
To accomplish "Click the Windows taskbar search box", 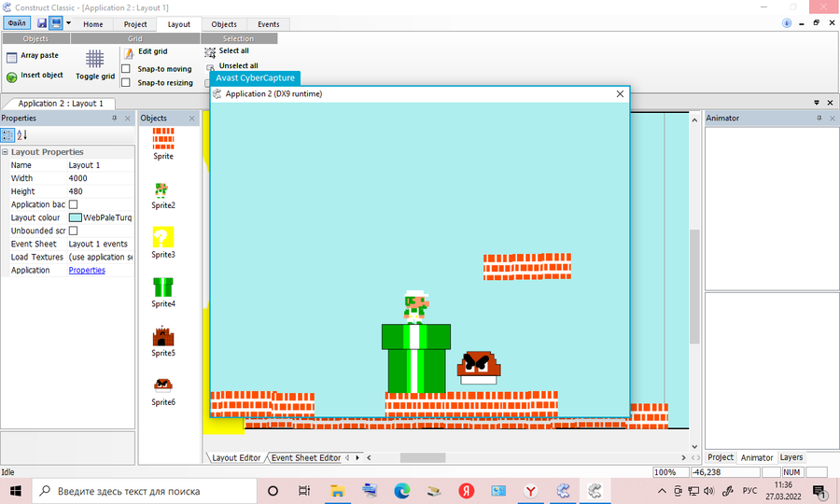I will 145,491.
